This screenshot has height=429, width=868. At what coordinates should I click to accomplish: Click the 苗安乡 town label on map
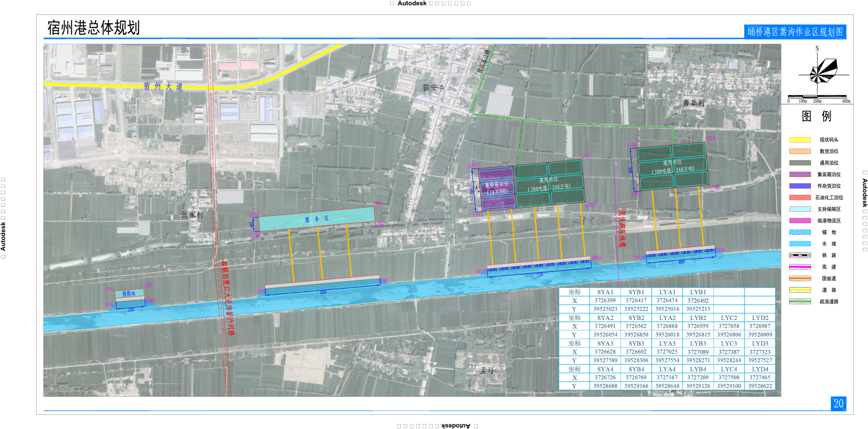pos(434,88)
